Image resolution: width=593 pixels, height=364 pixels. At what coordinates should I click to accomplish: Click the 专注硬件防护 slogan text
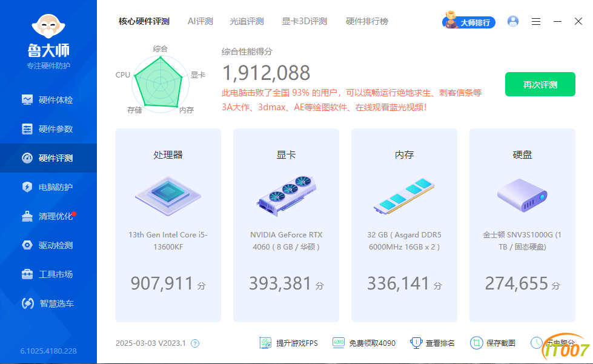(48, 66)
